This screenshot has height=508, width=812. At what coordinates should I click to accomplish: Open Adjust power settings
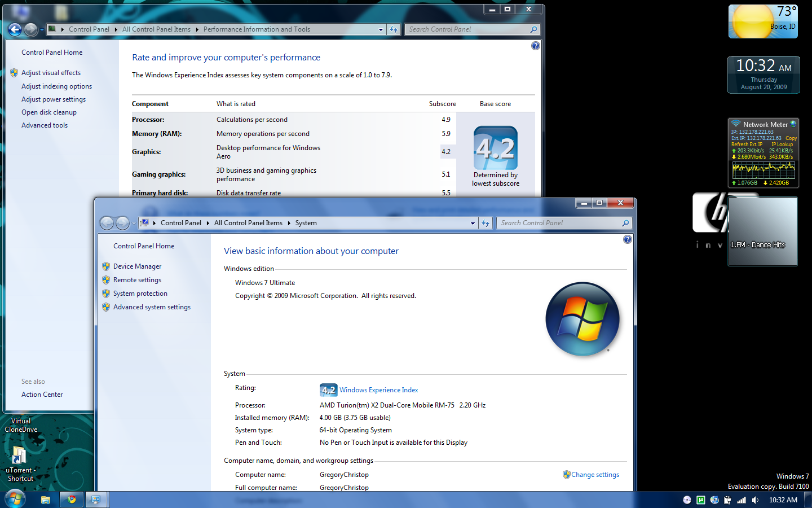point(54,99)
